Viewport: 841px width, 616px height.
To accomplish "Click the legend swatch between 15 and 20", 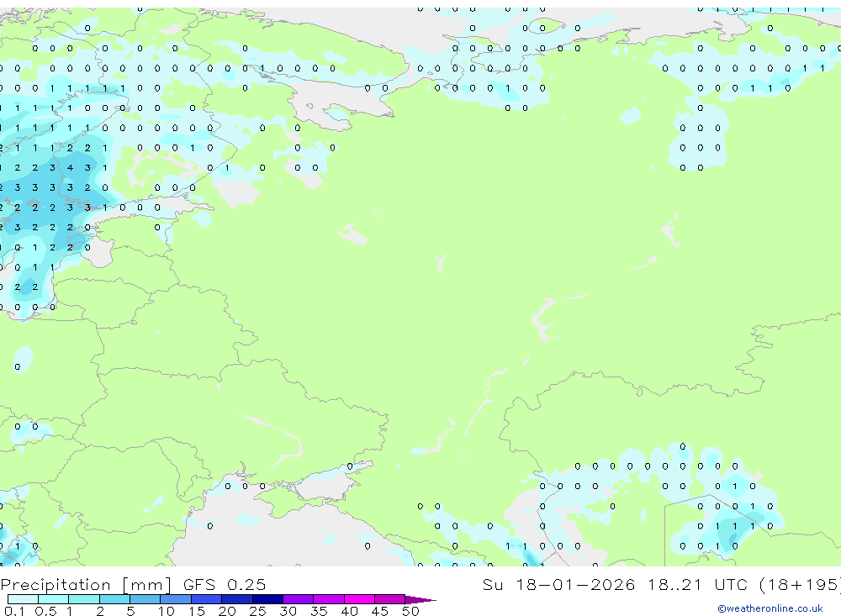I will tap(207, 599).
